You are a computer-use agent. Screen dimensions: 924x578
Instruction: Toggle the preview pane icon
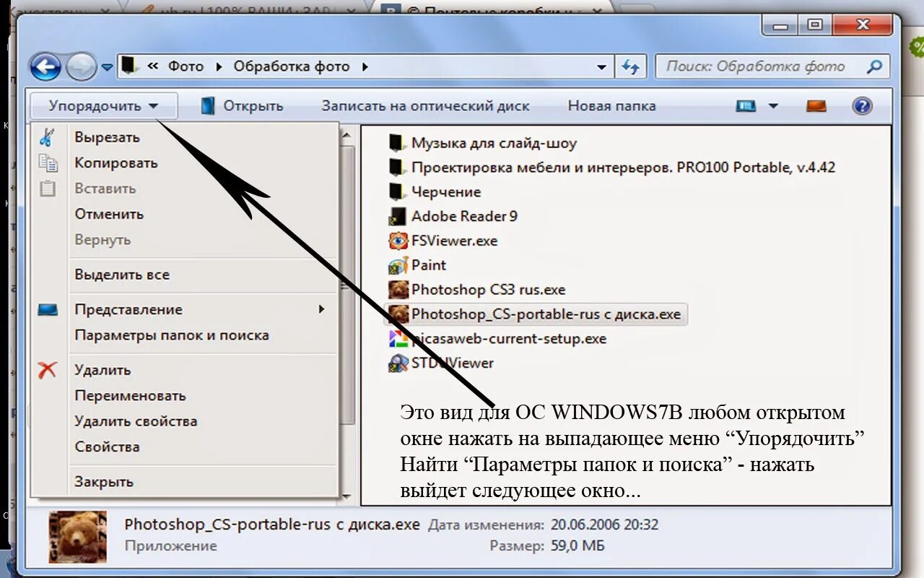(x=816, y=106)
